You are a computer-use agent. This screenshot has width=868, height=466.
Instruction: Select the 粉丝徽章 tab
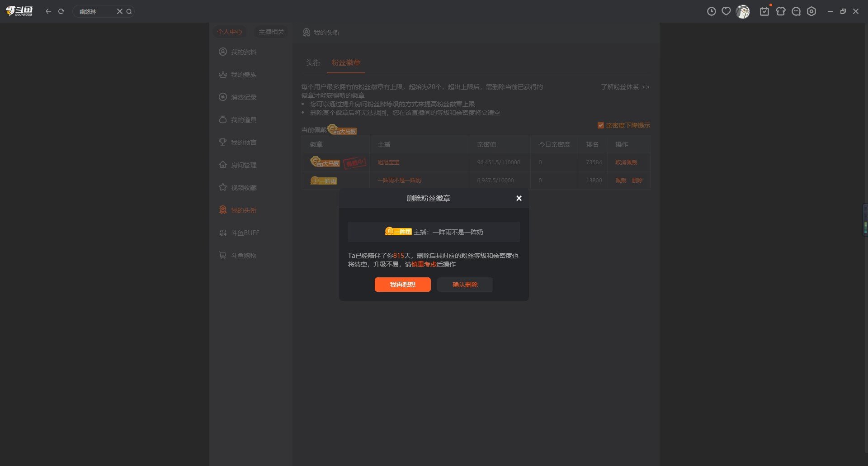tap(346, 62)
